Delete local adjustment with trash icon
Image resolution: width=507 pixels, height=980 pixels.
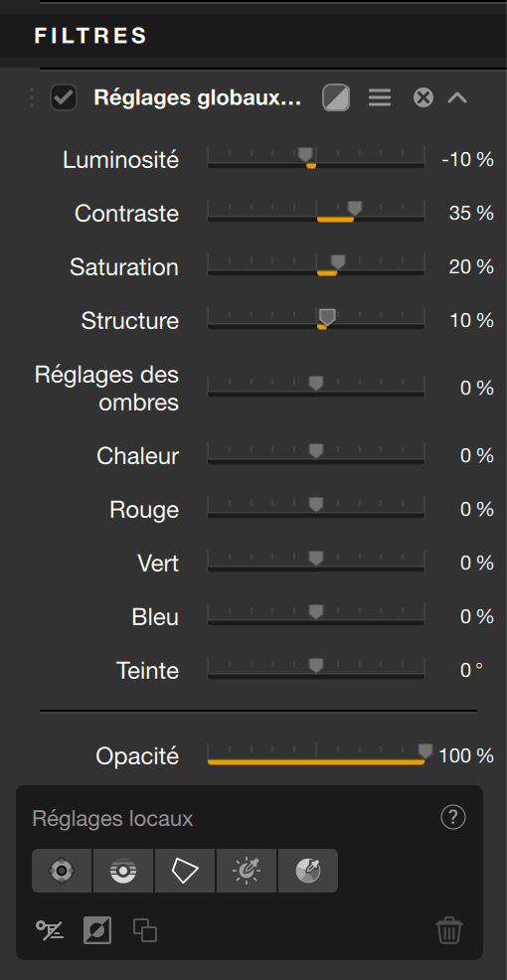(449, 930)
